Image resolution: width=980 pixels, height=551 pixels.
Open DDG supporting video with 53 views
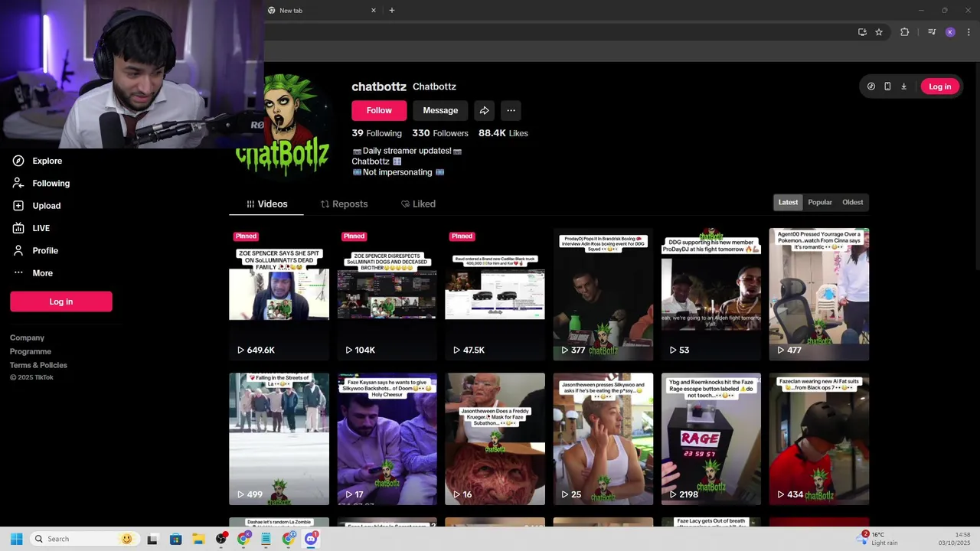[x=710, y=294]
